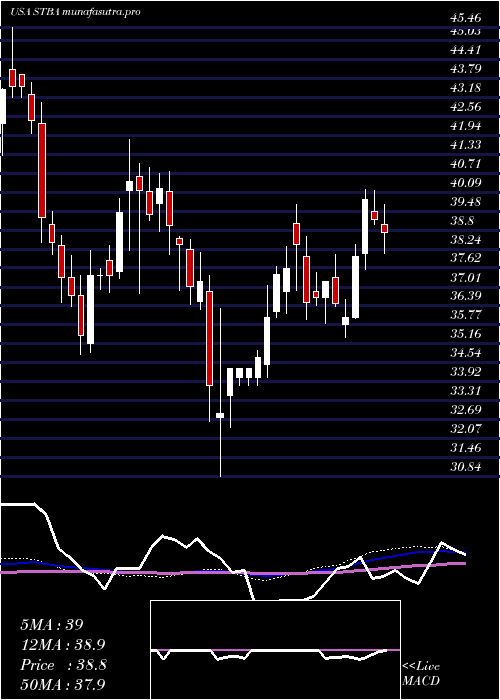
Task: Click the 37.01 price axis label
Action: tap(466, 278)
